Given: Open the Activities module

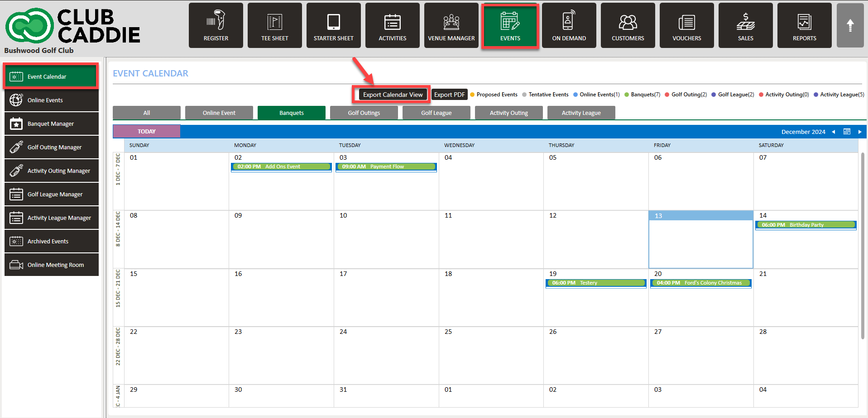Looking at the screenshot, I should (393, 25).
